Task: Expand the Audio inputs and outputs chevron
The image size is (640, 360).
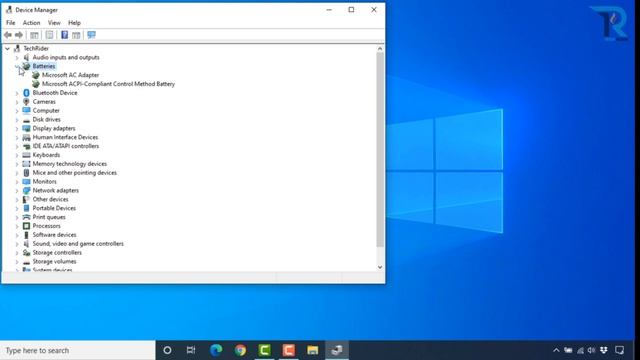Action: point(17,58)
